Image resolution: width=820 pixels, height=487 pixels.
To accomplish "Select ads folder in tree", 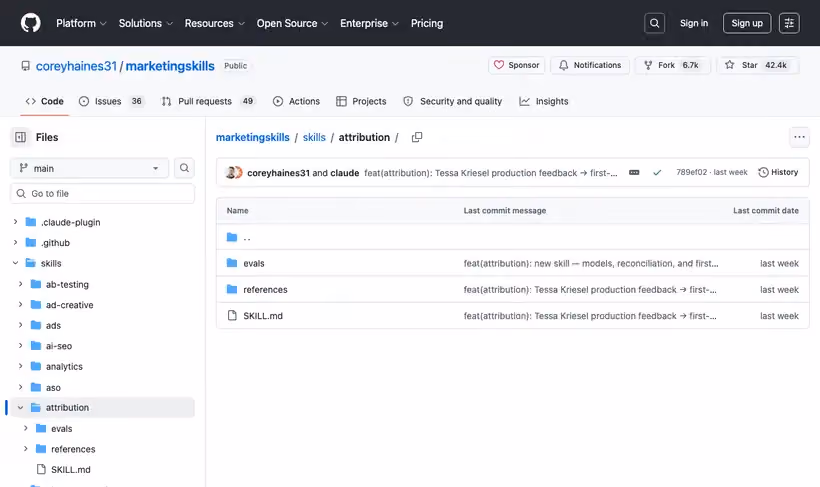I will 53,325.
